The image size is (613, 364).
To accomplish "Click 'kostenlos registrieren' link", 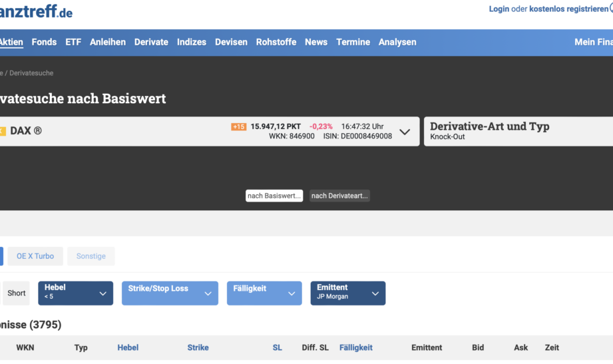I will click(x=568, y=9).
